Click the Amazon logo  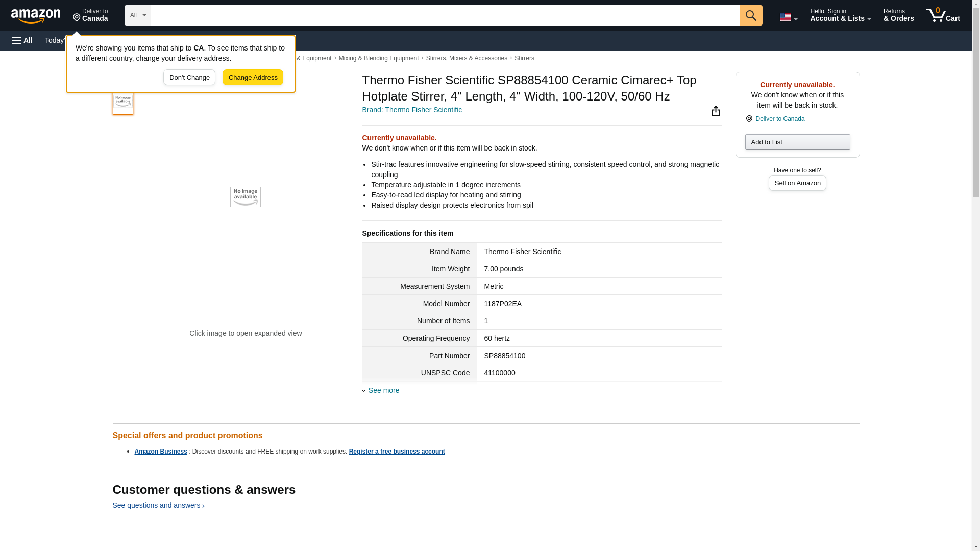tap(36, 16)
